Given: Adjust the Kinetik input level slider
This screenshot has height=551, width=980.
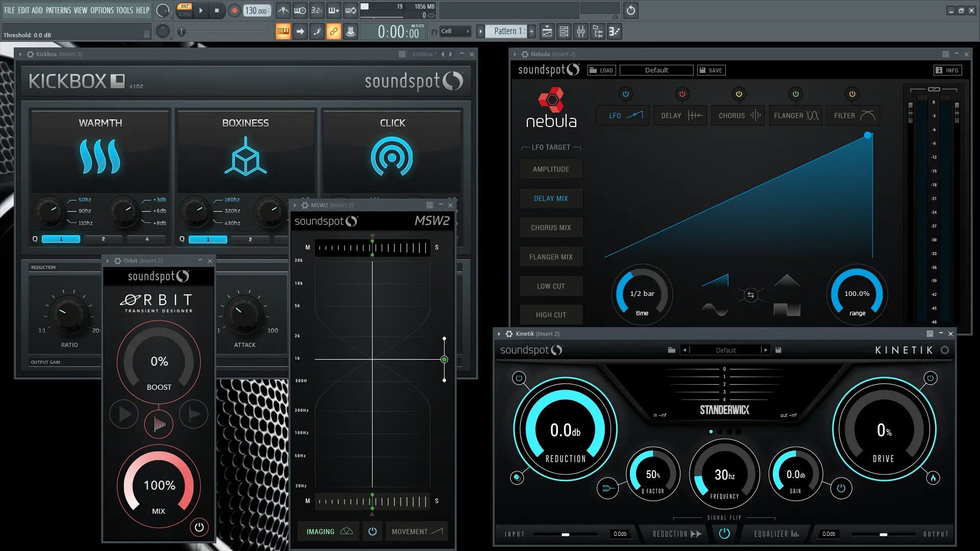Looking at the screenshot, I should tap(565, 534).
